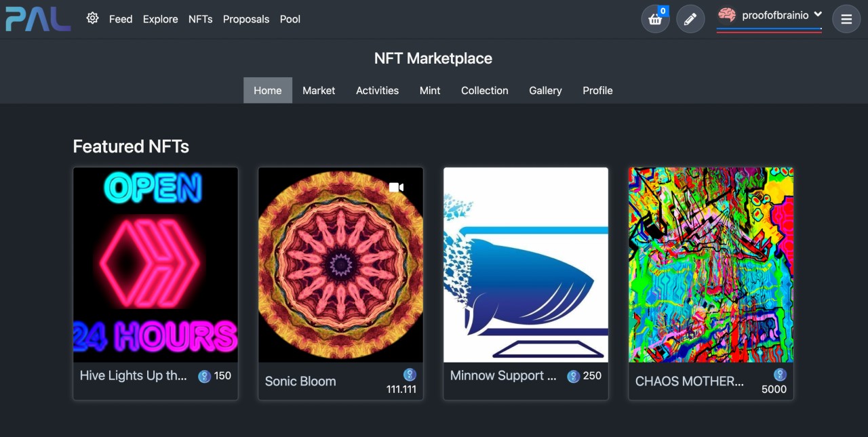Open the settings gear icon

click(x=92, y=18)
